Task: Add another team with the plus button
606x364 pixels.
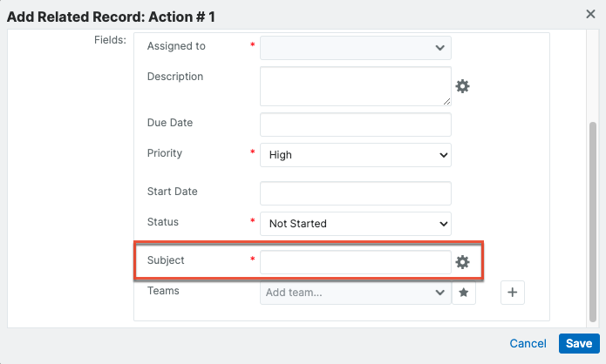Action: (513, 293)
